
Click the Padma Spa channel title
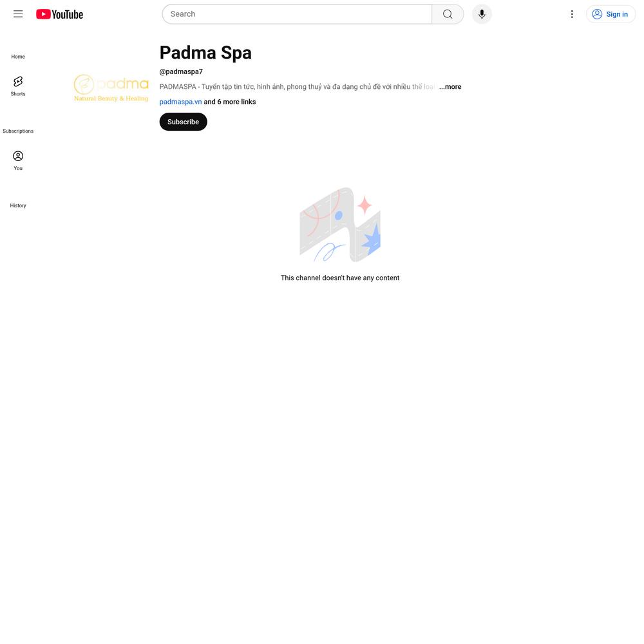[205, 53]
